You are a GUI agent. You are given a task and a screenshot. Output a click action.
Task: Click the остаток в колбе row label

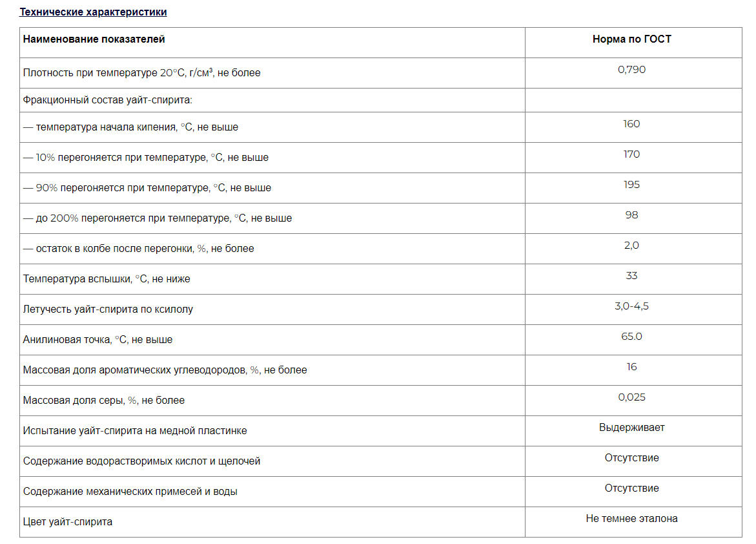[138, 249]
